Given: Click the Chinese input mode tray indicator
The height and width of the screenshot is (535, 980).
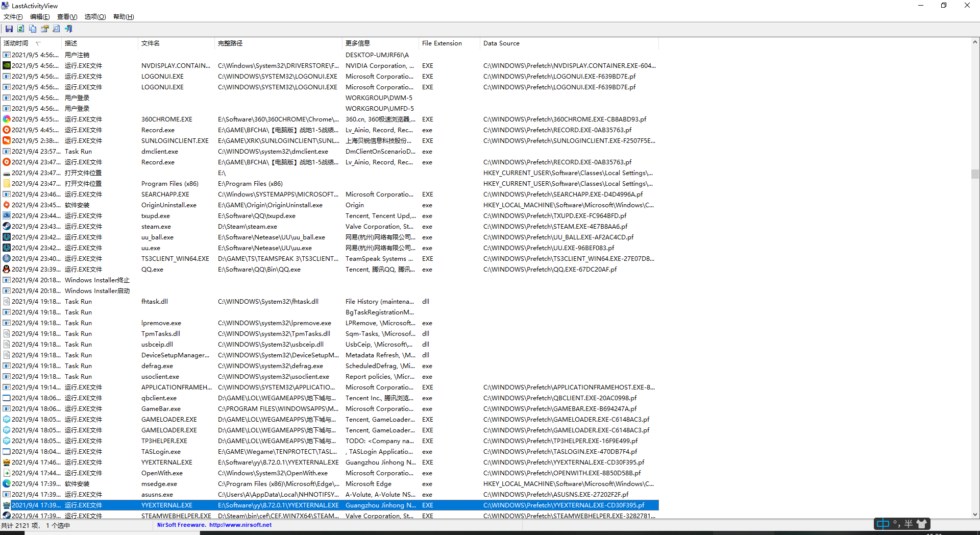Looking at the screenshot, I should 883,524.
